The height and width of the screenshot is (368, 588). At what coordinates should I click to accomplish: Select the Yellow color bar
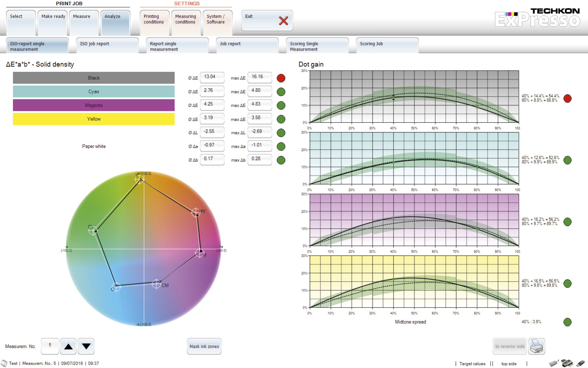pos(94,119)
